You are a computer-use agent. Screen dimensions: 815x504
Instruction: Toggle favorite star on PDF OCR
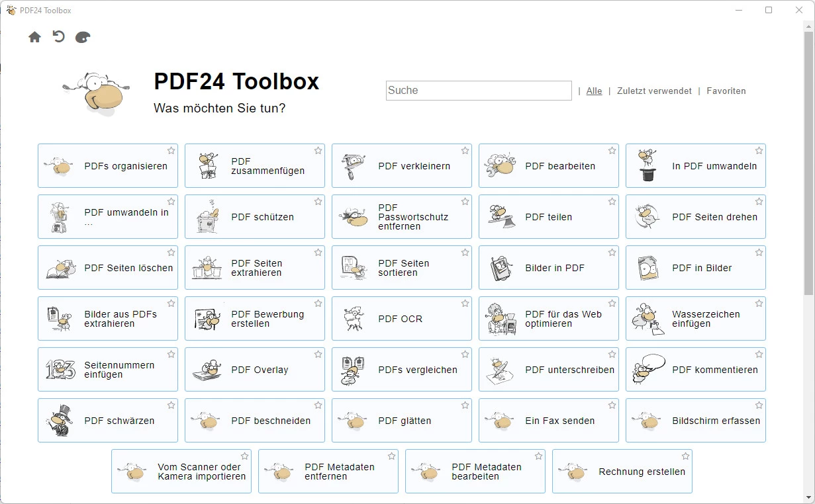[x=465, y=304]
